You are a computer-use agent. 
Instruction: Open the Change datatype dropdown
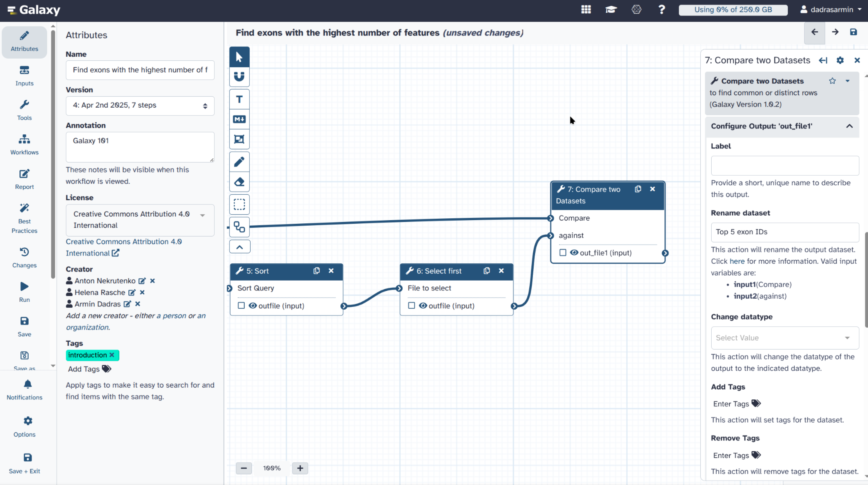coord(785,338)
